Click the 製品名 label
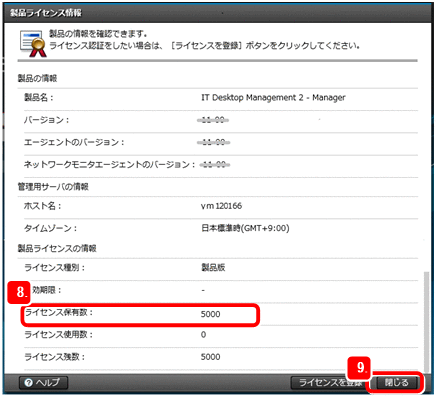The width and height of the screenshot is (437, 399). 38,98
